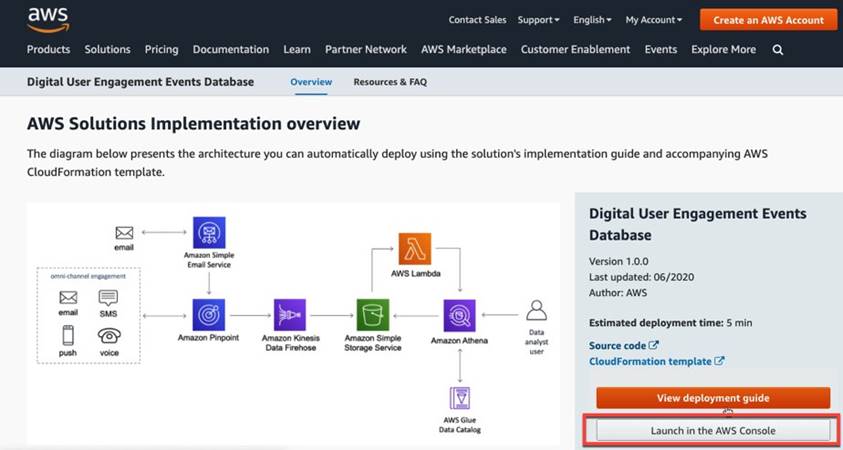Click the email icon inside omni-channel box
This screenshot has width=843, height=450.
pyautogui.click(x=68, y=298)
